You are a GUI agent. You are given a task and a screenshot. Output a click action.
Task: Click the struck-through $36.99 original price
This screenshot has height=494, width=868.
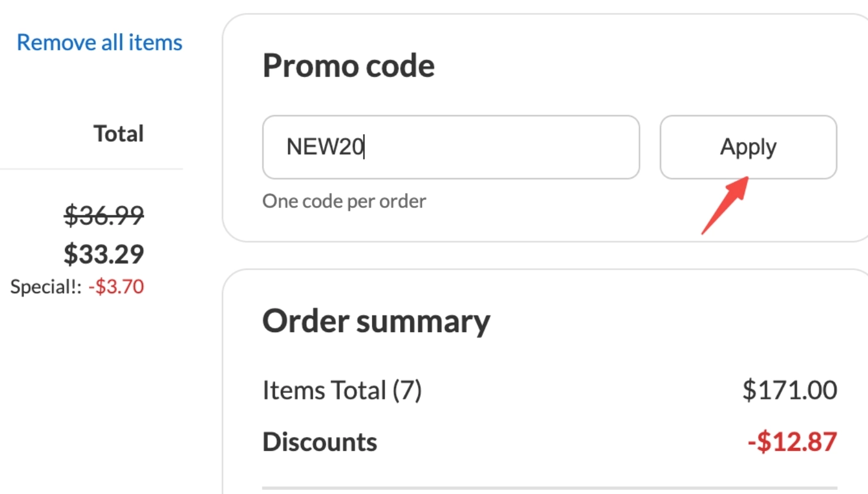point(105,216)
